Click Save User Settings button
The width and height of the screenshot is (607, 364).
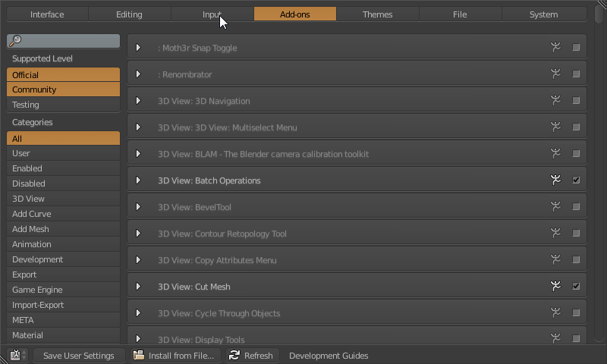[x=78, y=356]
